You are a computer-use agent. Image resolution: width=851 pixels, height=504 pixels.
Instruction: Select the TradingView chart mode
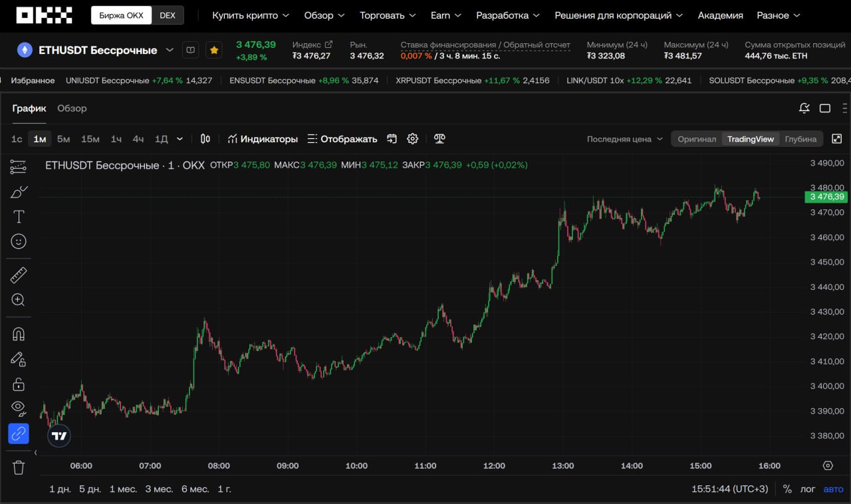pyautogui.click(x=751, y=139)
